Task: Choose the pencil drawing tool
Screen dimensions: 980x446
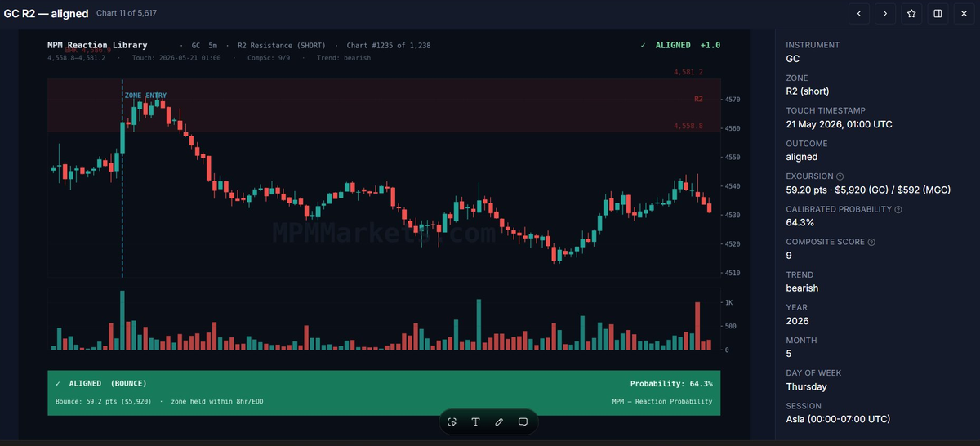Action: coord(499,421)
